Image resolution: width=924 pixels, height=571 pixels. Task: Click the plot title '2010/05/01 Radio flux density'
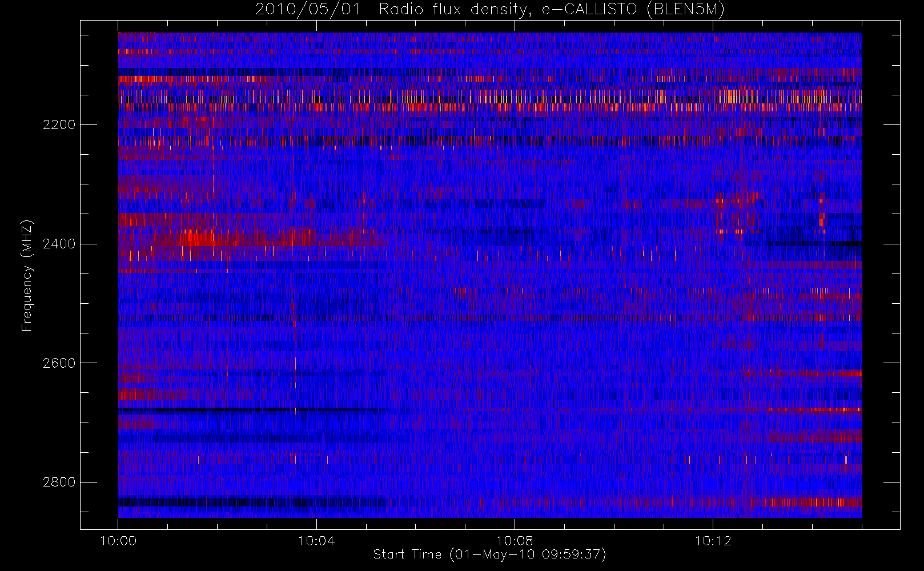tap(489, 10)
